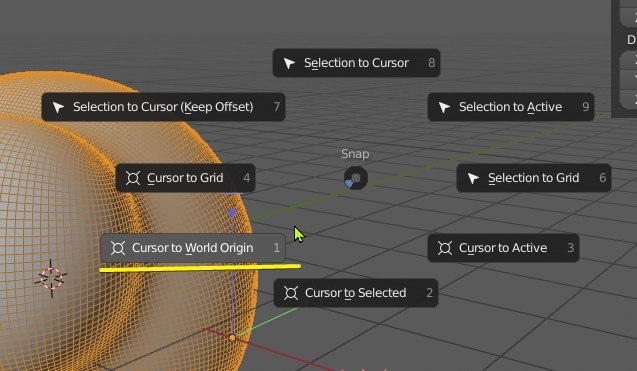Screen dimensions: 637x371
Task: Click the orange origin point of object
Action: [x=232, y=338]
